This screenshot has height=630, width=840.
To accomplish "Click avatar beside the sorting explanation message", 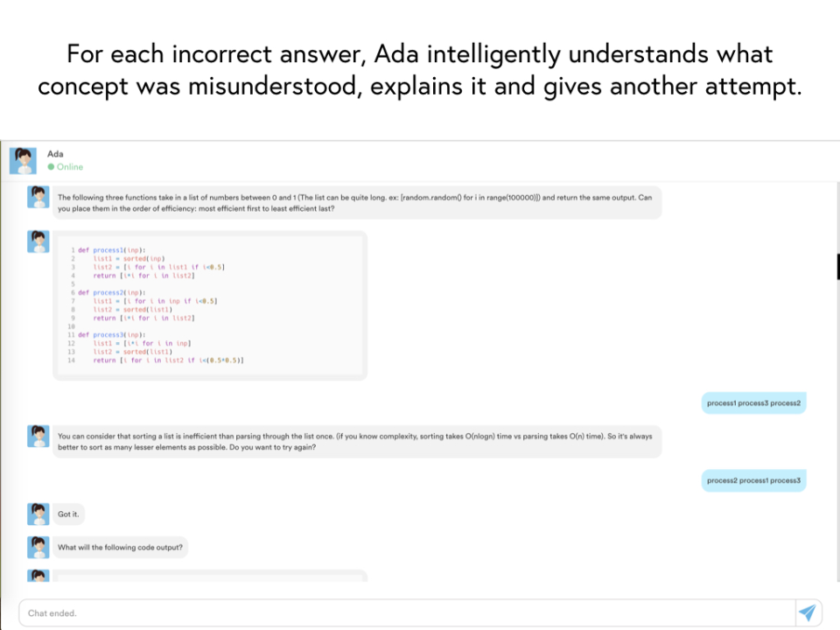I will [38, 436].
